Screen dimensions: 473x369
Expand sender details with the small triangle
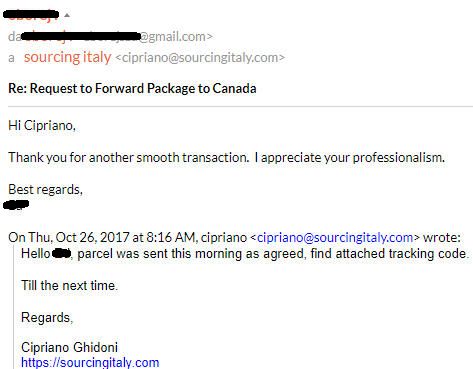click(67, 15)
